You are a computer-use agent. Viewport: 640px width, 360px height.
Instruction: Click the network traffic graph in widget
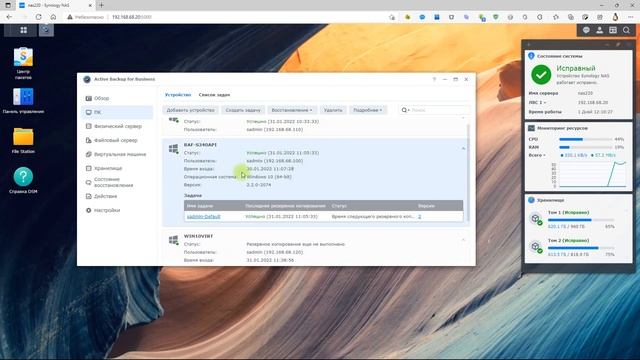tap(592, 174)
